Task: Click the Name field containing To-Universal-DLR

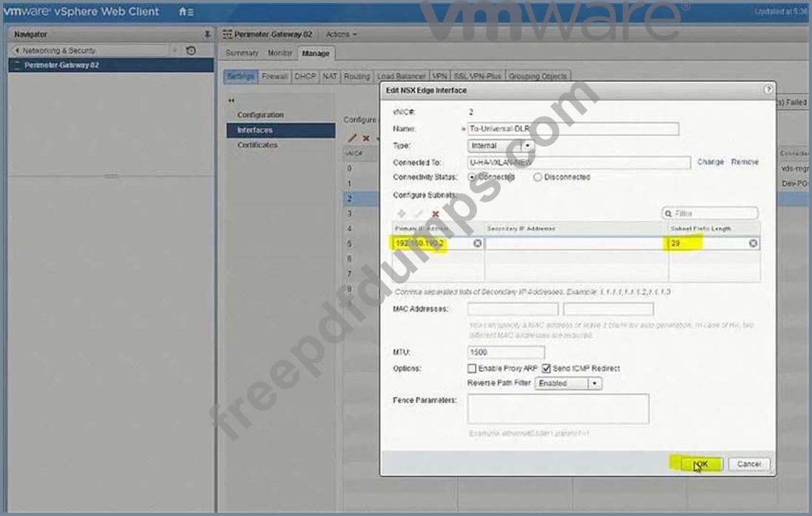Action: tap(572, 129)
